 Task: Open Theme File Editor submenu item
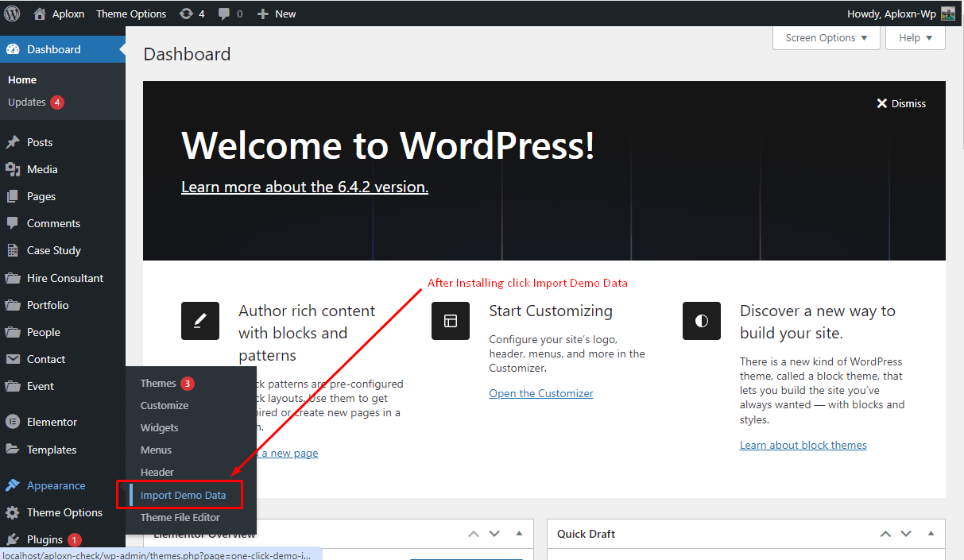click(x=180, y=517)
